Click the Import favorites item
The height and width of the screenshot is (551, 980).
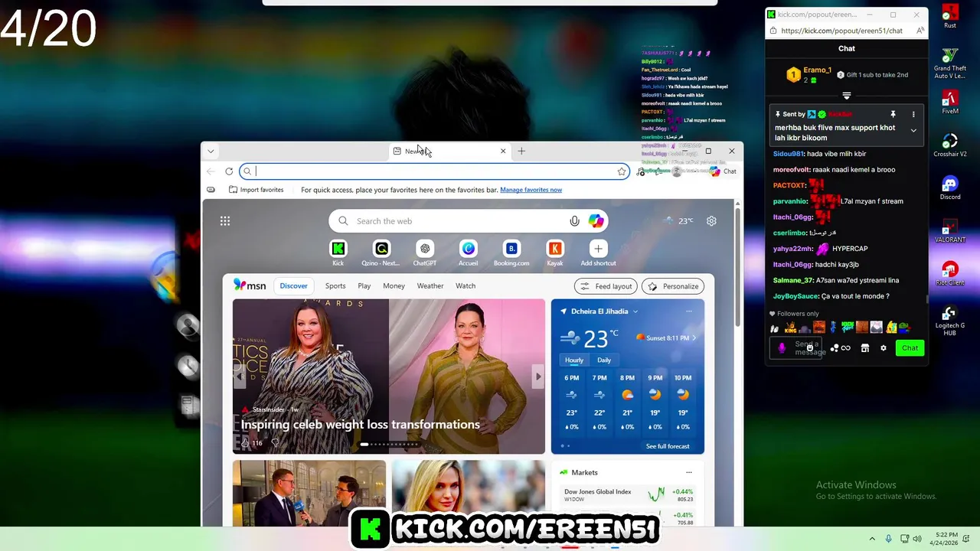[x=256, y=190]
